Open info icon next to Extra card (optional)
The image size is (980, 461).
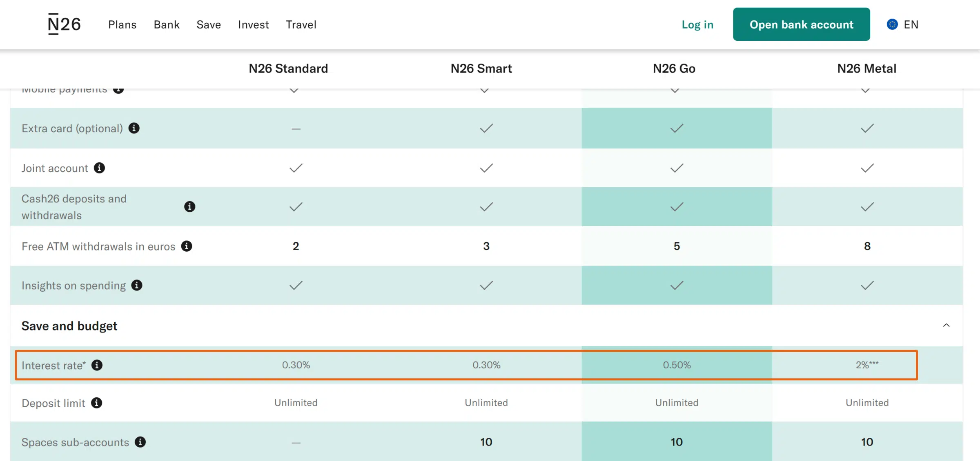(x=134, y=128)
